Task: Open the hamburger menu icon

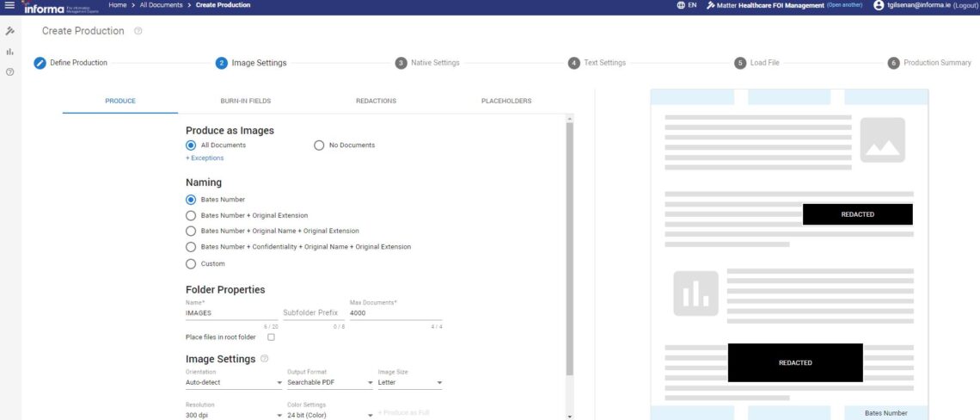Action: point(9,5)
